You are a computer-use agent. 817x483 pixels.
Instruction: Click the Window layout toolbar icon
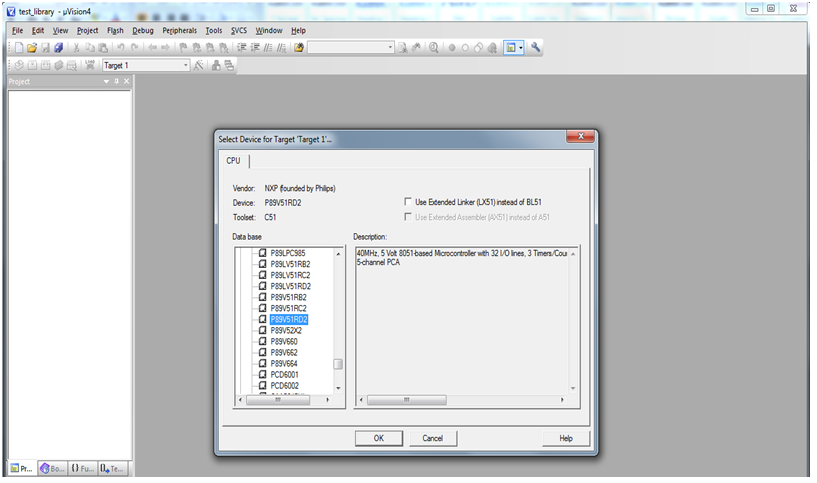coord(511,48)
